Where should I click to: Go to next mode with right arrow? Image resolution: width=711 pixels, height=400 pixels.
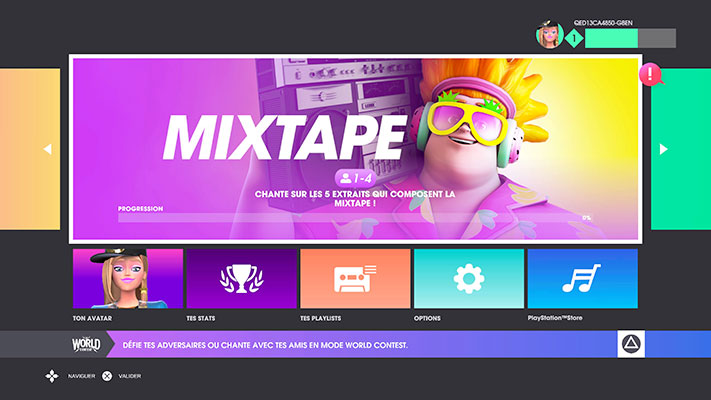[x=662, y=149]
